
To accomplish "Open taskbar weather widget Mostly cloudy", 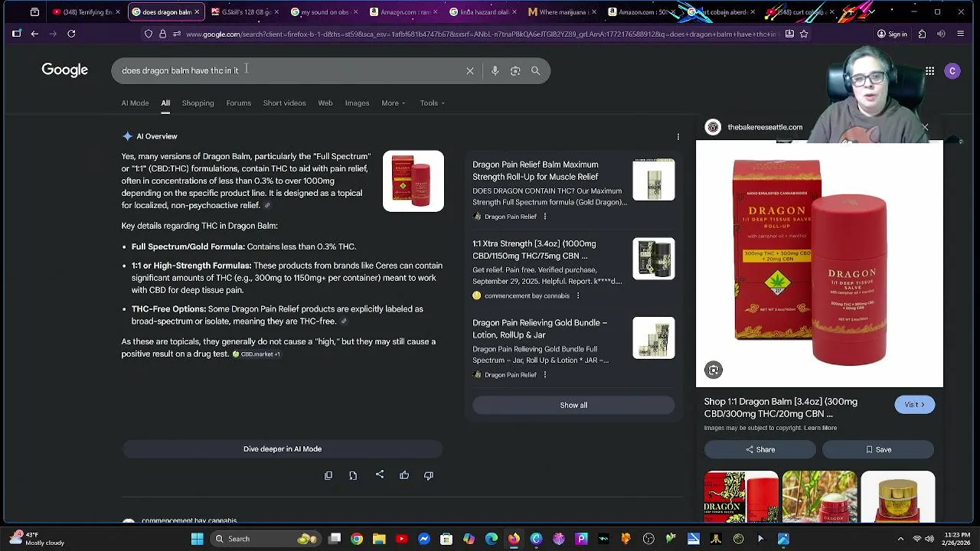I will pos(35,539).
